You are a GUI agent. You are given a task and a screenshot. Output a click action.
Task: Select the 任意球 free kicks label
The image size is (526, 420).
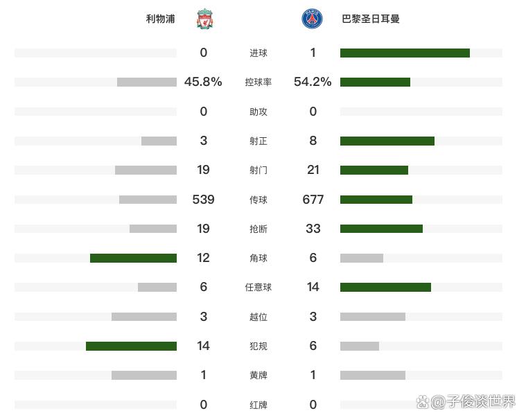pos(258,287)
